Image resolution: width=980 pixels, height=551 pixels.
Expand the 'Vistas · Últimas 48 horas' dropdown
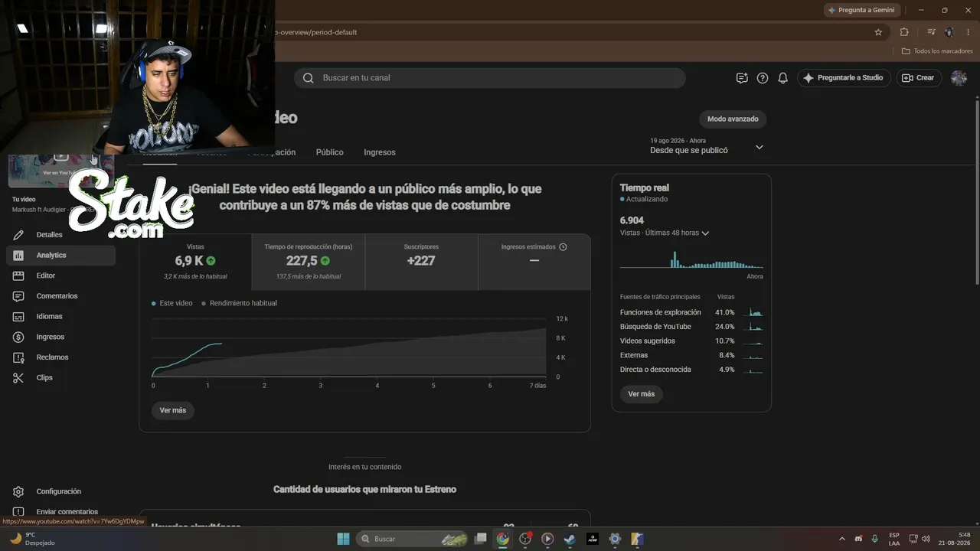tap(665, 233)
